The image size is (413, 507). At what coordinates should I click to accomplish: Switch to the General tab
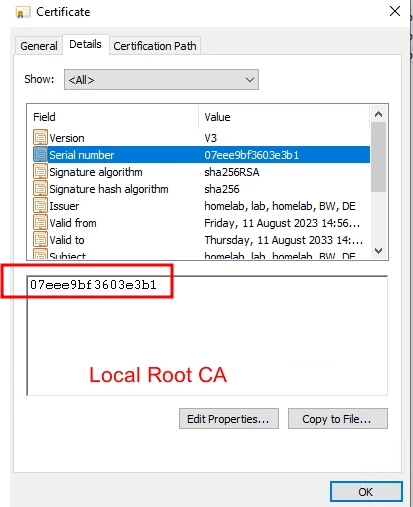(39, 46)
